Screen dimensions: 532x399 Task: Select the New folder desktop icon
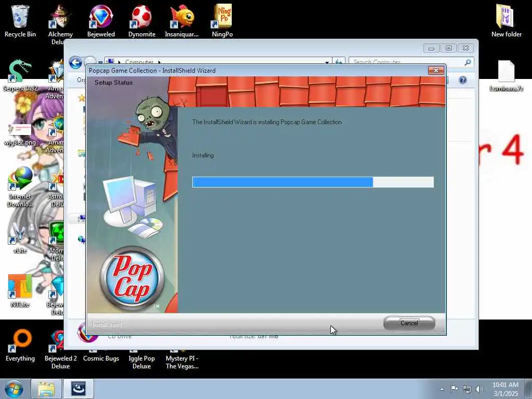tap(506, 21)
